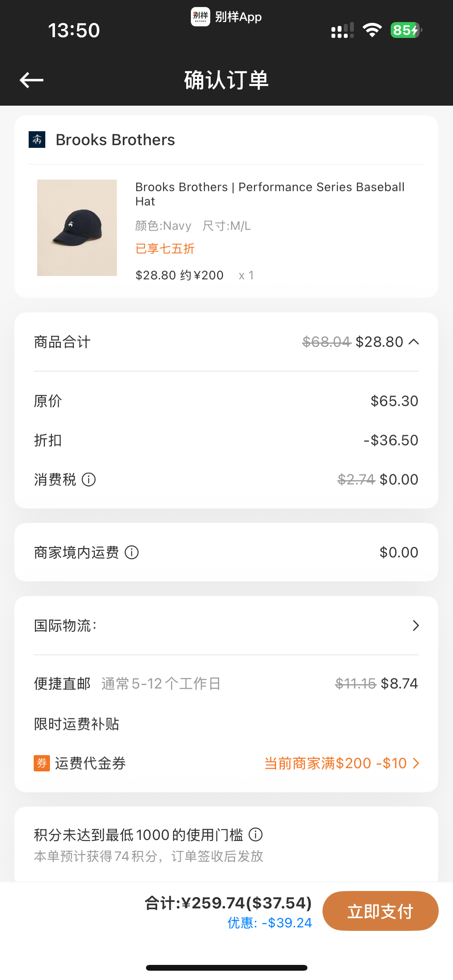Open the 运费代金券 满$200 -$10 offer
453x980 pixels.
click(342, 763)
